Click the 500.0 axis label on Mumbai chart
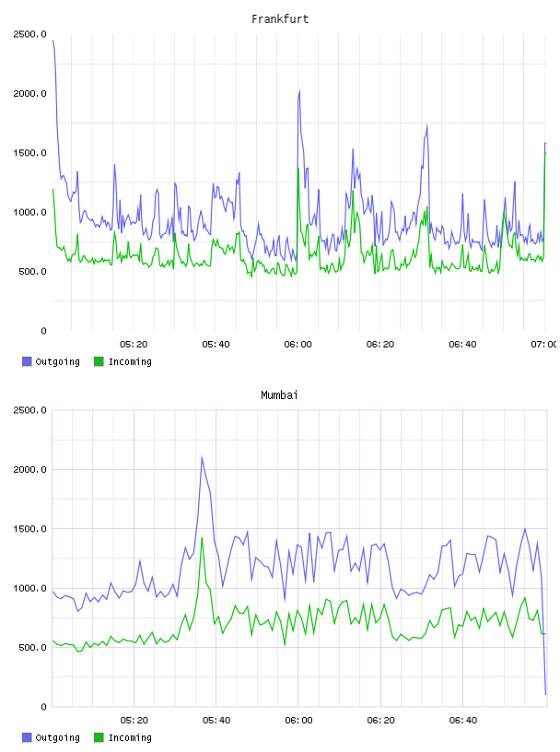 click(x=32, y=648)
